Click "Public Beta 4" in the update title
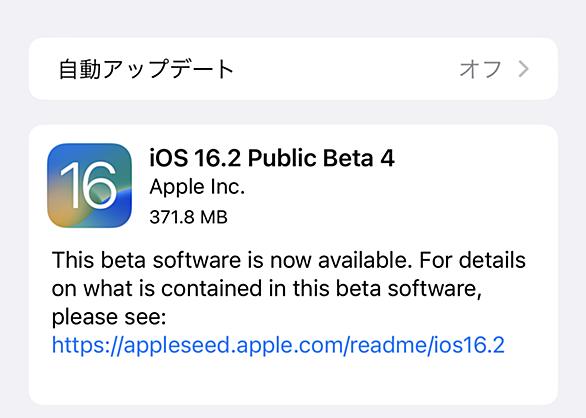Image resolution: width=586 pixels, height=418 pixels. tap(321, 158)
